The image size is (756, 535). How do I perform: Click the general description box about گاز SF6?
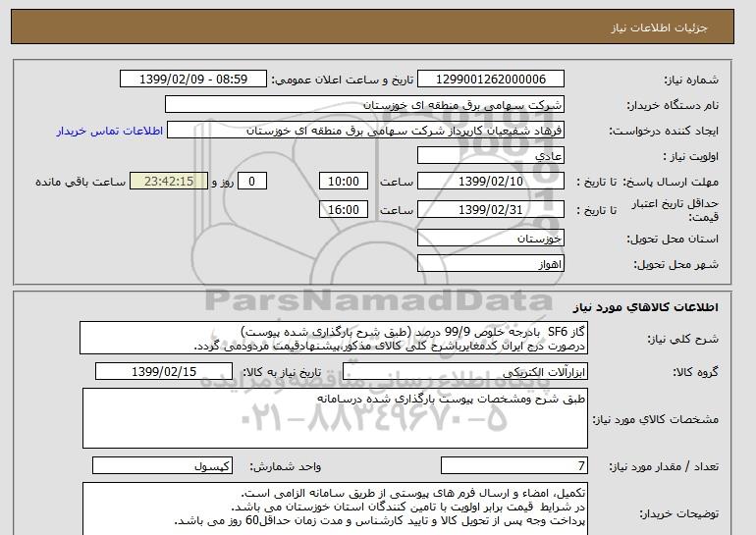coord(334,339)
